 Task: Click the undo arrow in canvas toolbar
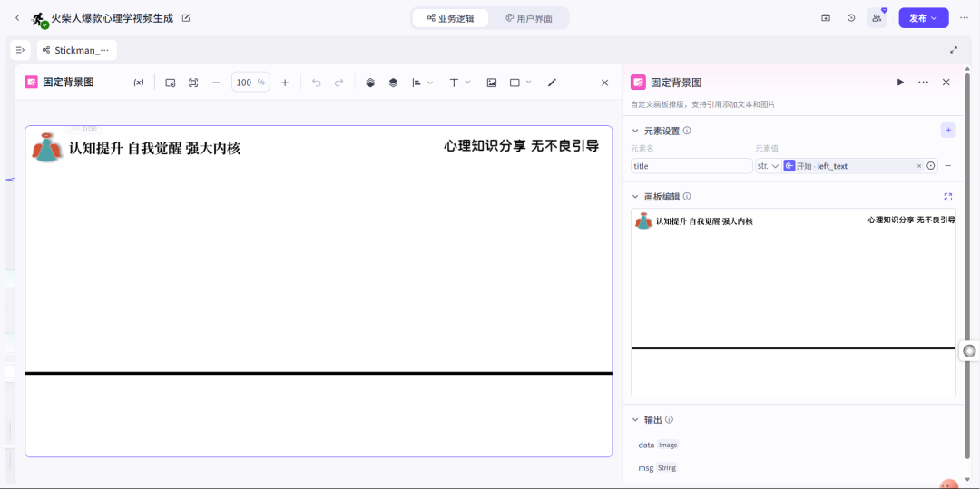pos(316,83)
